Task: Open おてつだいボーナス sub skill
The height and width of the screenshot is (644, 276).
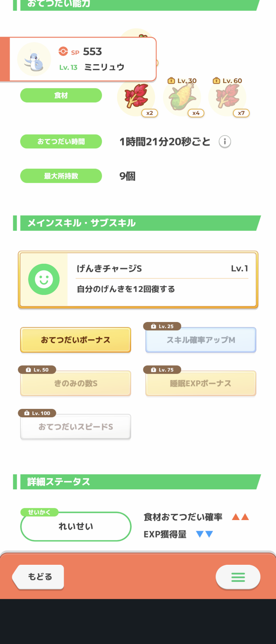Action: pyautogui.click(x=76, y=340)
